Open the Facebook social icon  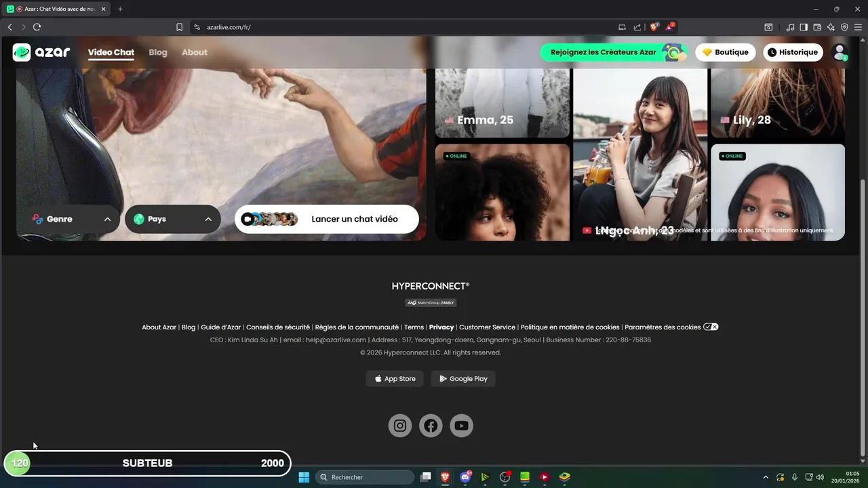click(431, 426)
